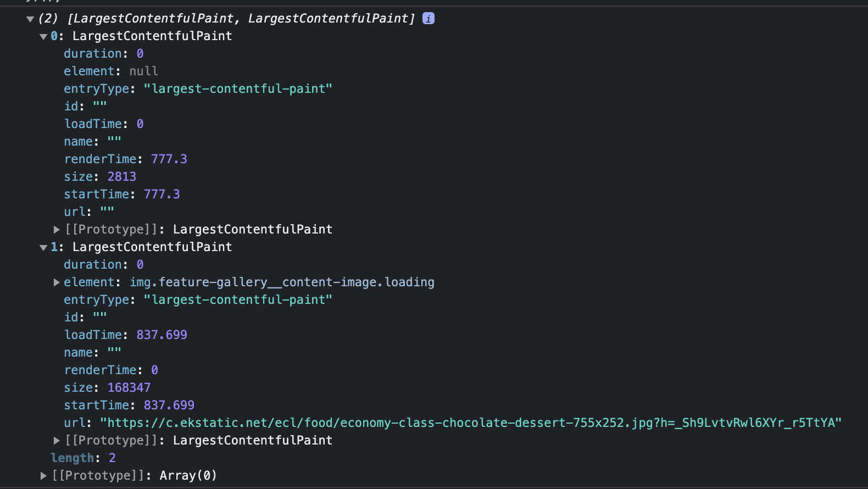The height and width of the screenshot is (489, 868).
Task: Select size value 2813
Action: (x=122, y=176)
